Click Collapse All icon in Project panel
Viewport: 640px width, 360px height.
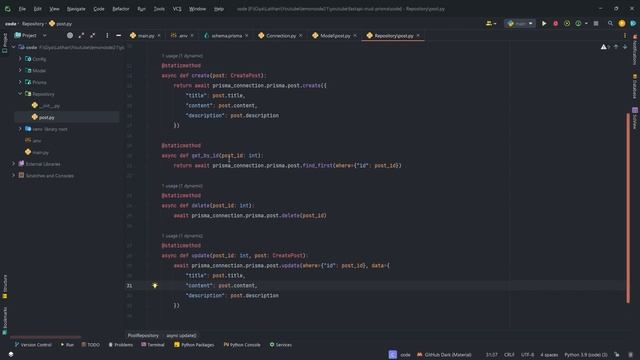(93, 36)
